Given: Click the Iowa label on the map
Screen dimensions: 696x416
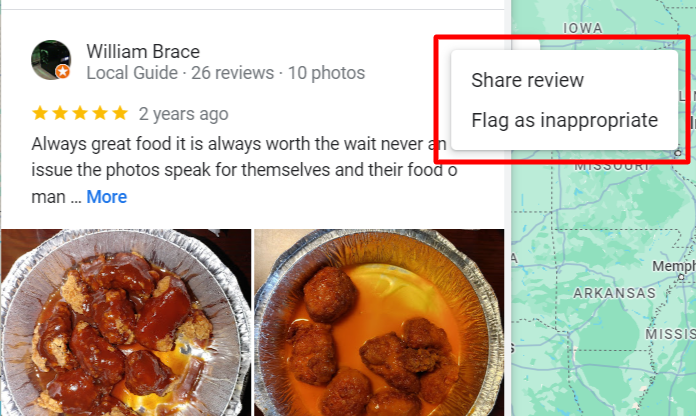Looking at the screenshot, I should [x=583, y=28].
